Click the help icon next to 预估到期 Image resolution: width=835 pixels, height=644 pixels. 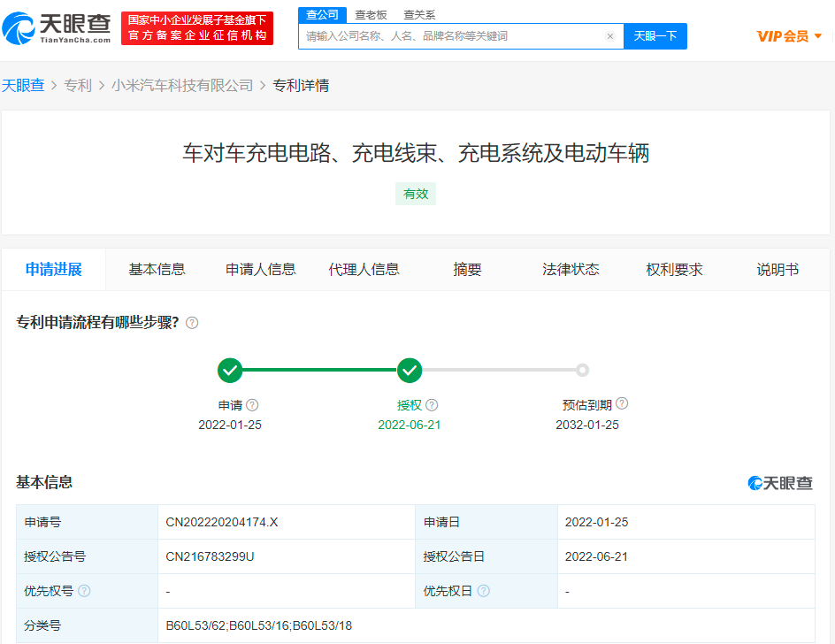click(622, 403)
